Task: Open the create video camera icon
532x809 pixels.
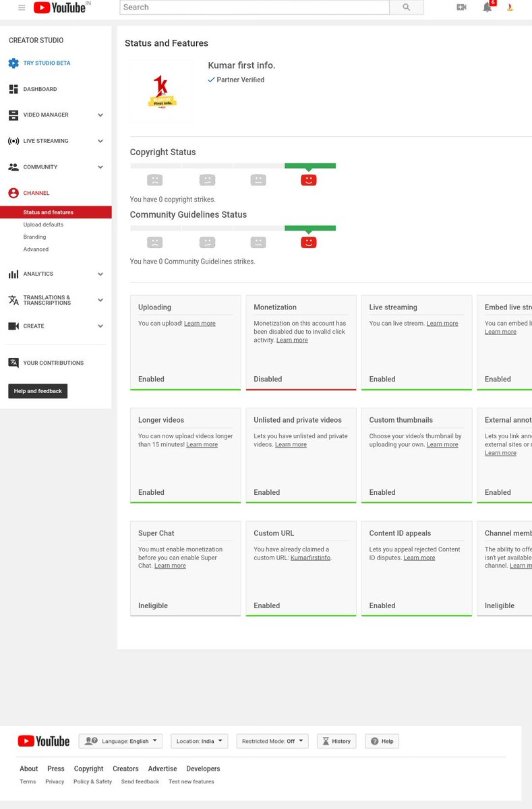Action: click(x=461, y=7)
